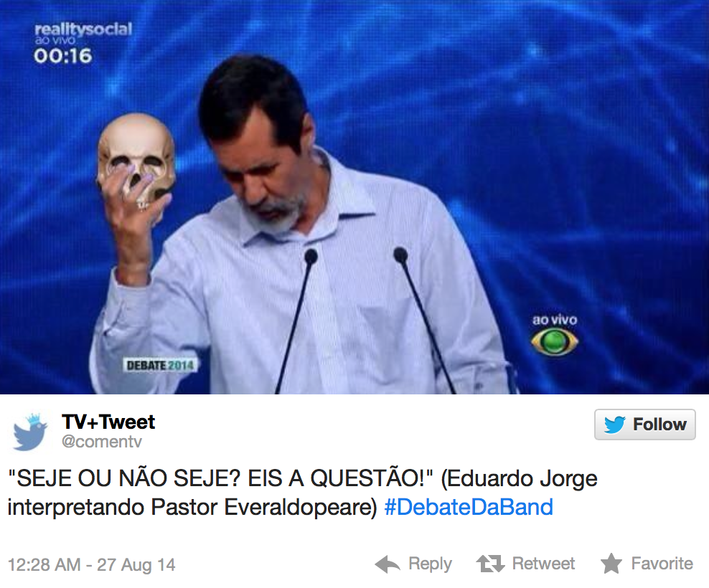Viewport: 709px width, 588px height.
Task: Click the Retweet arrows icon
Action: pyautogui.click(x=490, y=564)
